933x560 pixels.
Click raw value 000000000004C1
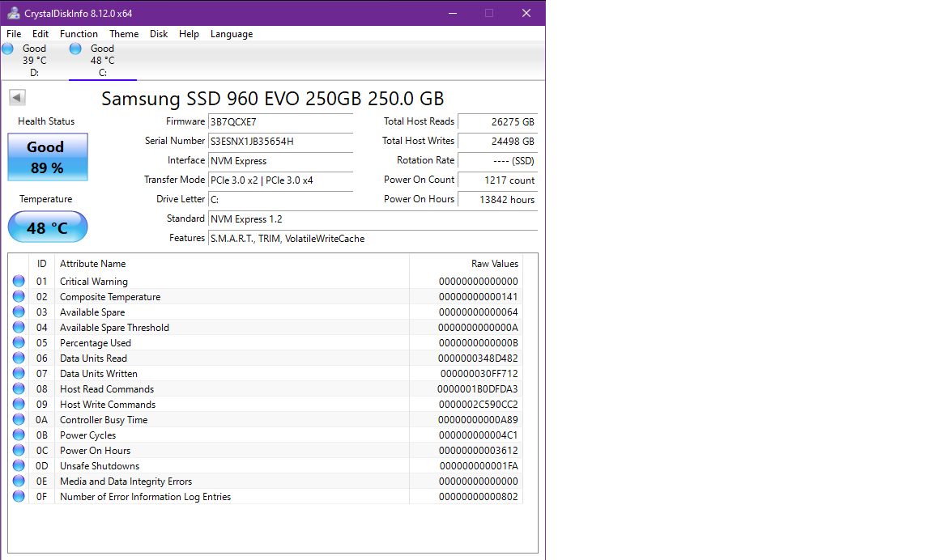click(479, 435)
